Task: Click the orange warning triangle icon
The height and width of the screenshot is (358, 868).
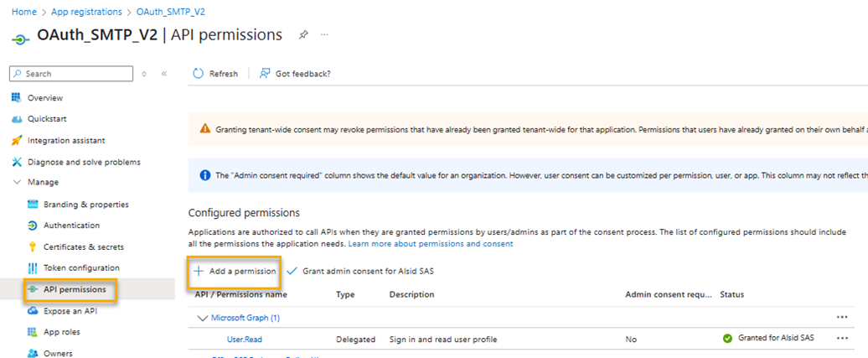Action: (204, 129)
